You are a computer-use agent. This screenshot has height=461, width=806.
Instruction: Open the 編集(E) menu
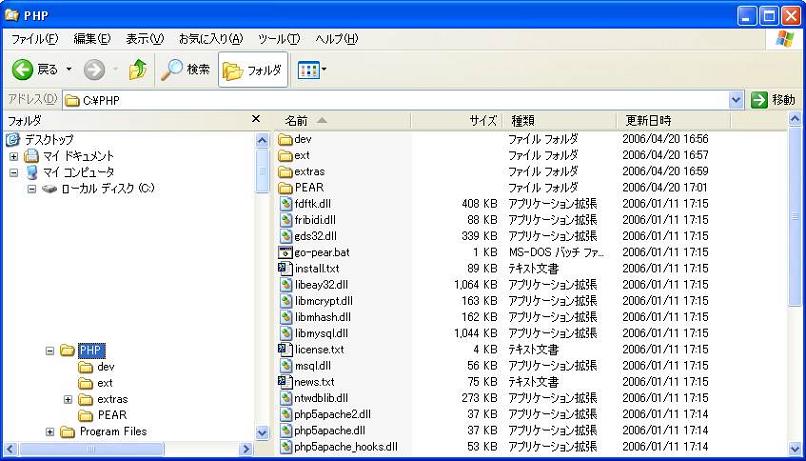(92, 39)
